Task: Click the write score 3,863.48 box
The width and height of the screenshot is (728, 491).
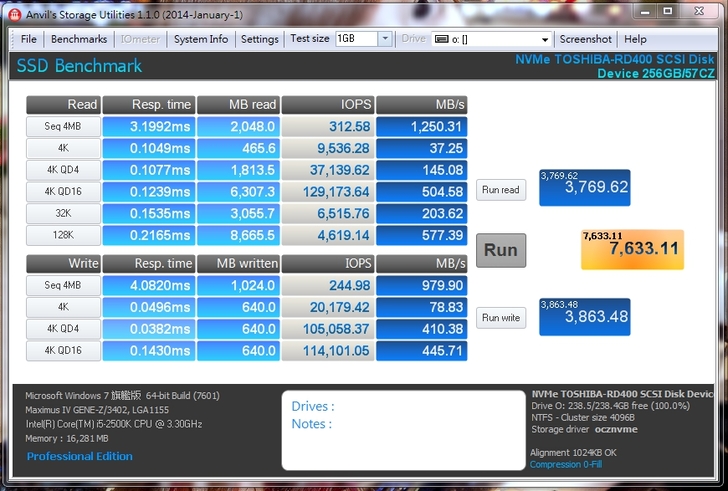Action: click(x=585, y=317)
